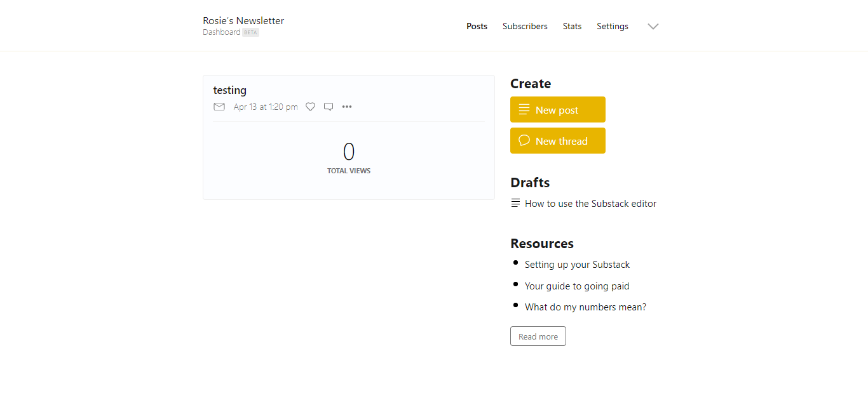The width and height of the screenshot is (868, 417).
Task: Switch to the Posts tab
Action: point(477,26)
